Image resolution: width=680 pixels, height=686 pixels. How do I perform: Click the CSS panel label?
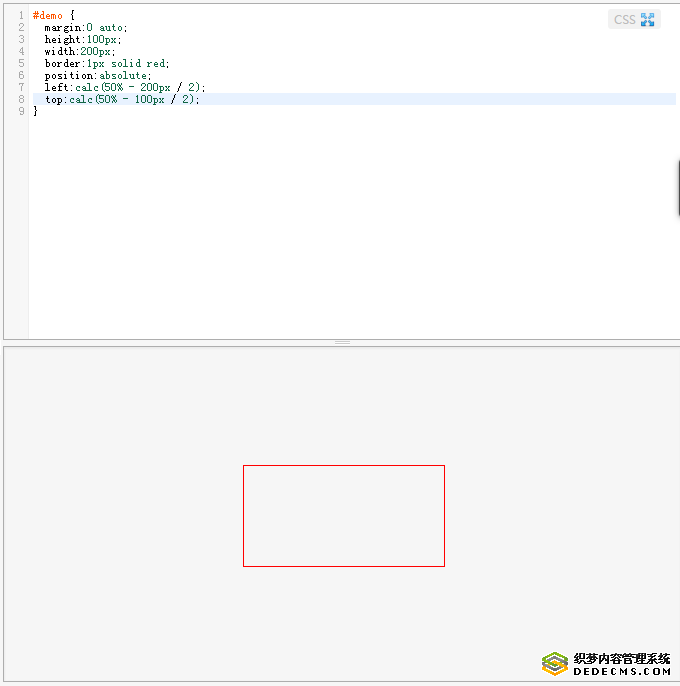click(624, 19)
